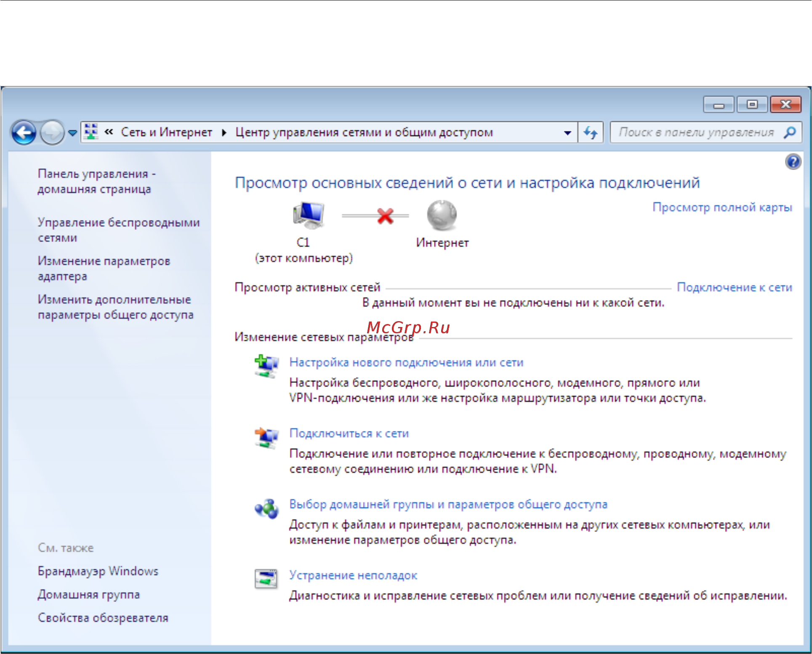812x654 pixels.
Task: Click the red X connection error icon
Action: pos(385,215)
